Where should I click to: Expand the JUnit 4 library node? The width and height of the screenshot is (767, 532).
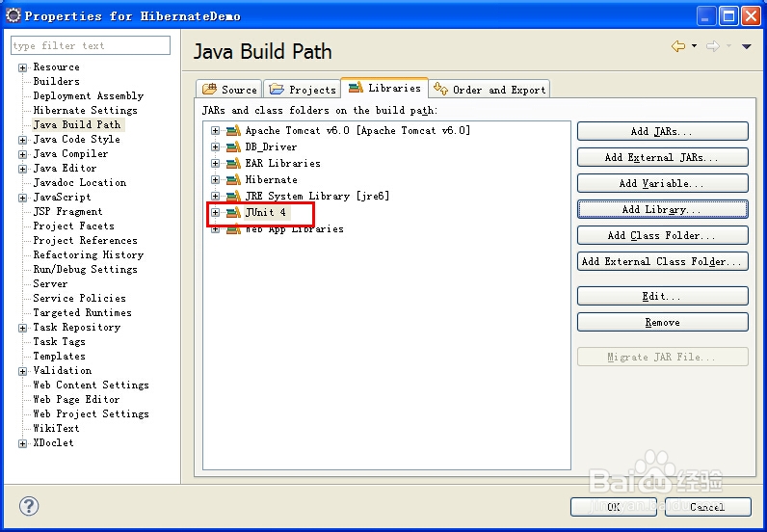click(215, 212)
